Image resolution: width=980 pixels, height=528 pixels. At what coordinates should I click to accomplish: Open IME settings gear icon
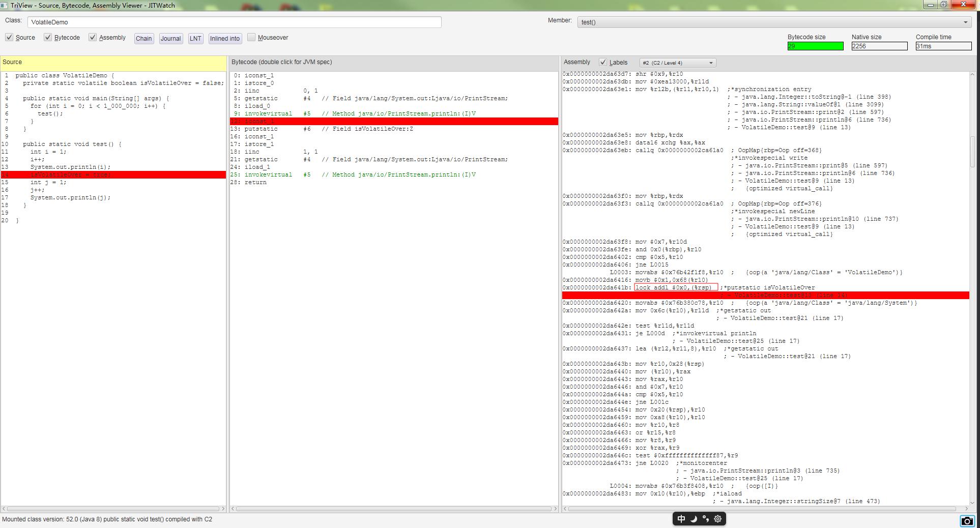tap(718, 519)
